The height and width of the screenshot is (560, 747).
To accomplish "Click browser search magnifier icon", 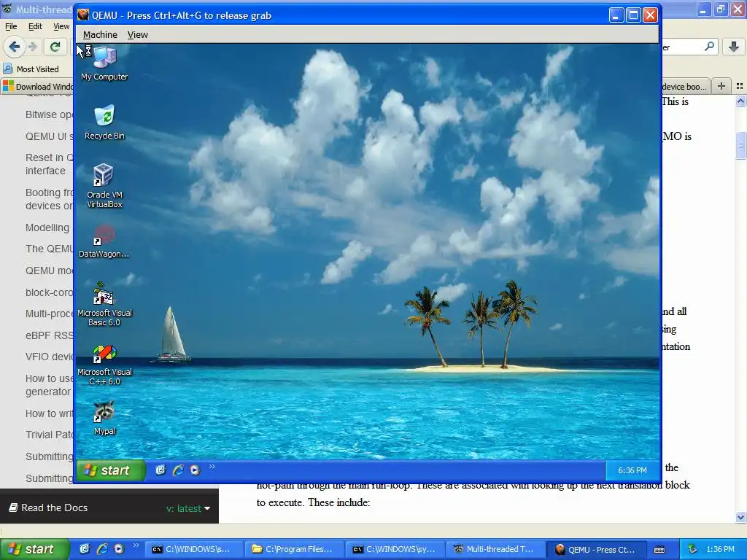I will 709,47.
